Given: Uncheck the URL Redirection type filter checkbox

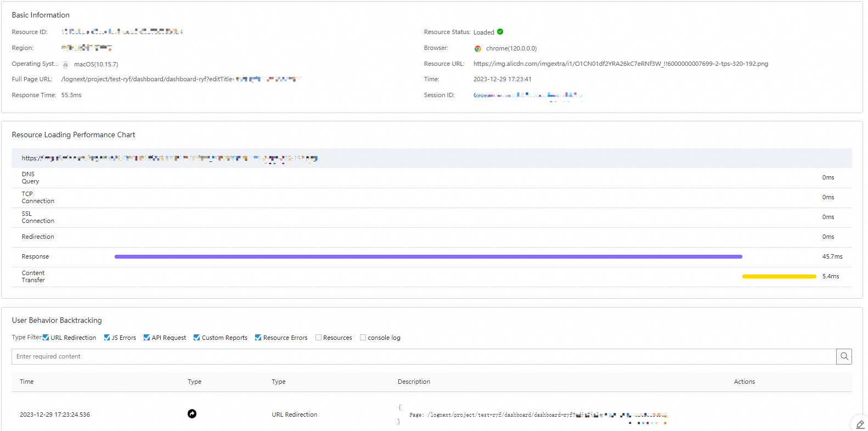Looking at the screenshot, I should [x=46, y=338].
